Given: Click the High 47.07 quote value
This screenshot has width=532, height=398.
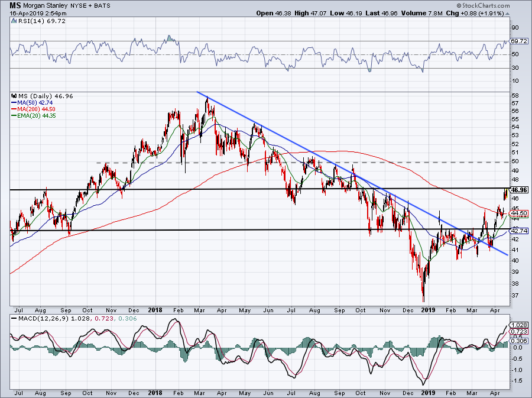Looking at the screenshot, I should [x=310, y=13].
